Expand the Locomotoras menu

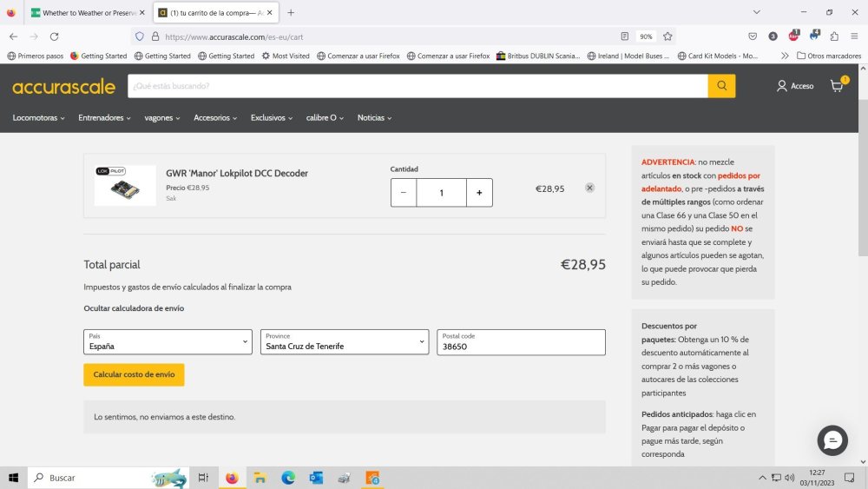pos(38,117)
